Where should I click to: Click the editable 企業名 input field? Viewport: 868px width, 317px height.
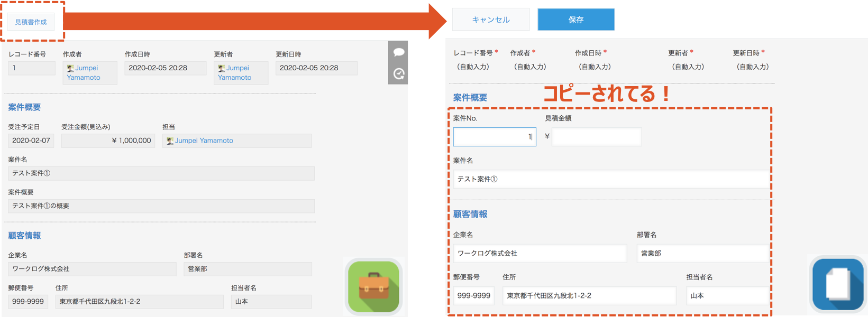pos(540,253)
